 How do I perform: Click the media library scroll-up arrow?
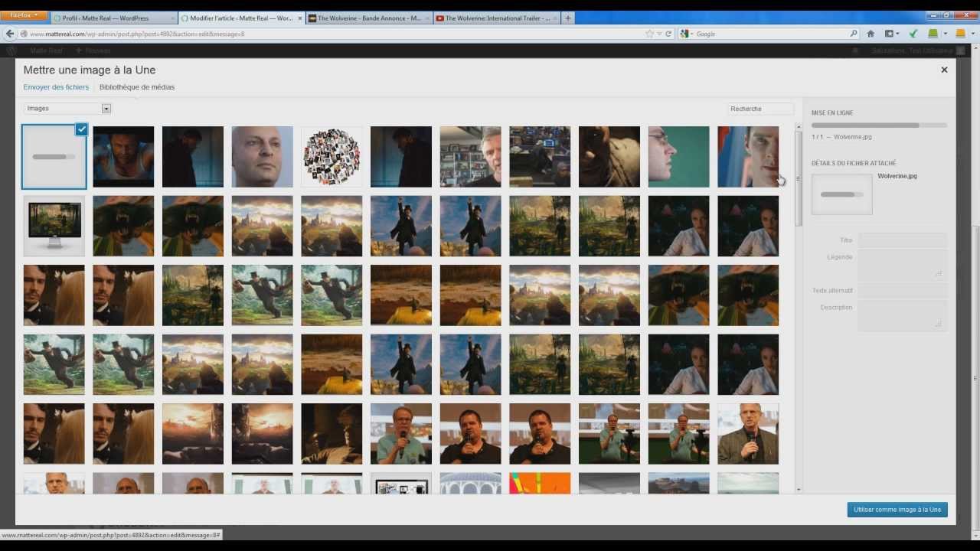point(799,126)
